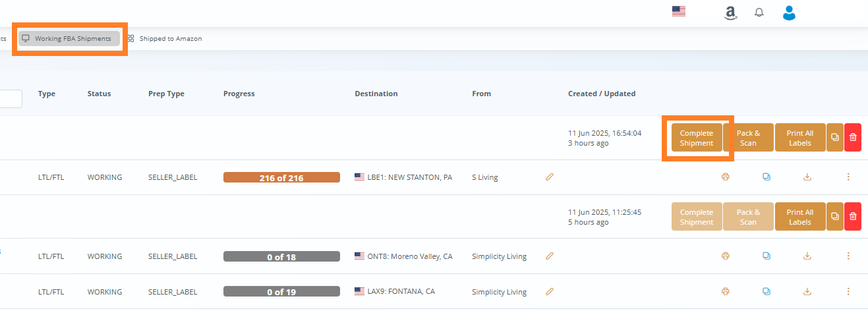This screenshot has height=313, width=868.
Task: Delete the plan created at 16:54:04
Action: pyautogui.click(x=852, y=138)
